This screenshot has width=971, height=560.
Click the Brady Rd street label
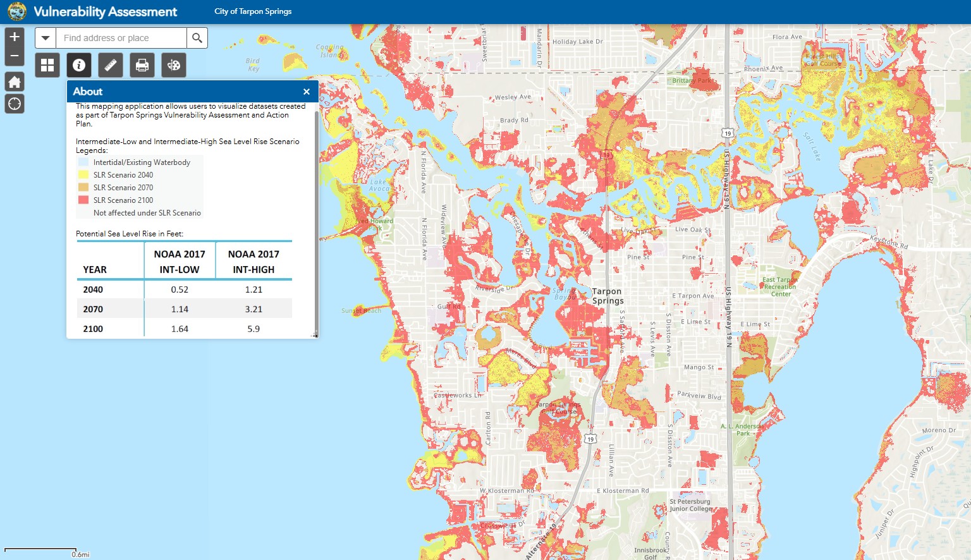pos(514,120)
